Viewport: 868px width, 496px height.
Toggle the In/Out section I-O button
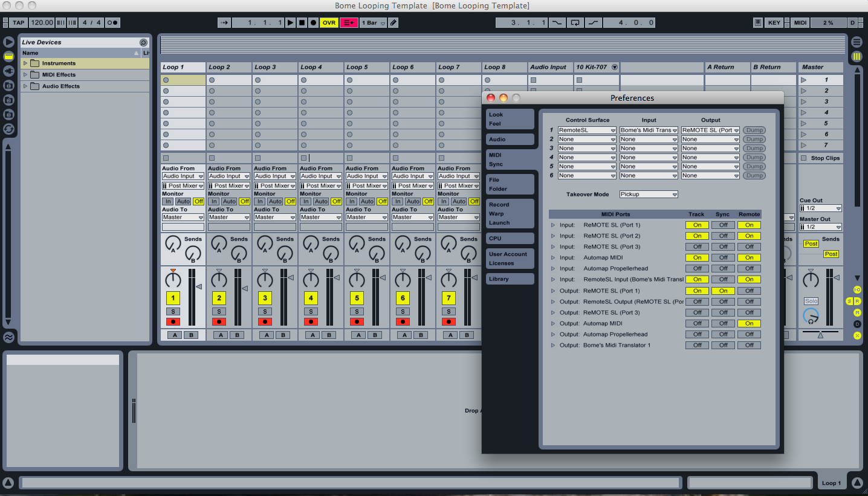857,289
